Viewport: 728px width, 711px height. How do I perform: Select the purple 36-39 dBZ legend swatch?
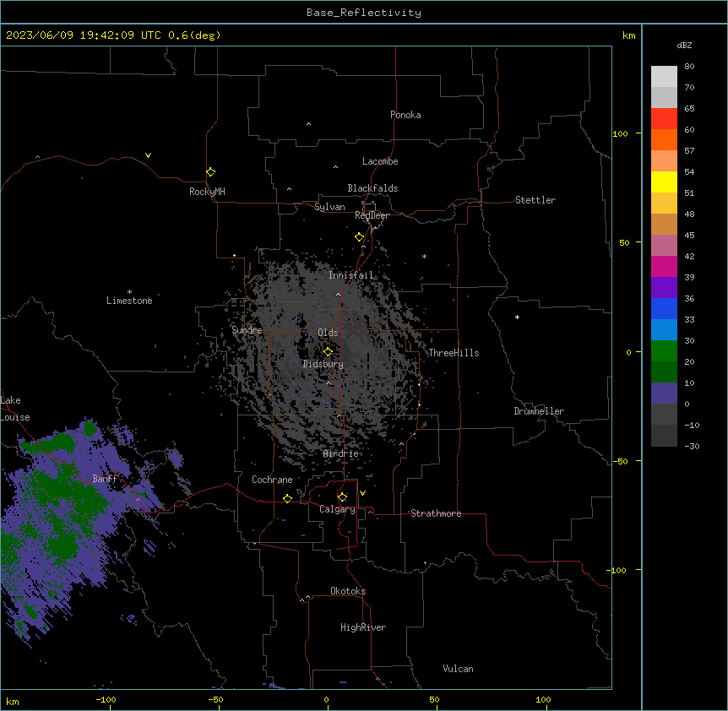664,287
